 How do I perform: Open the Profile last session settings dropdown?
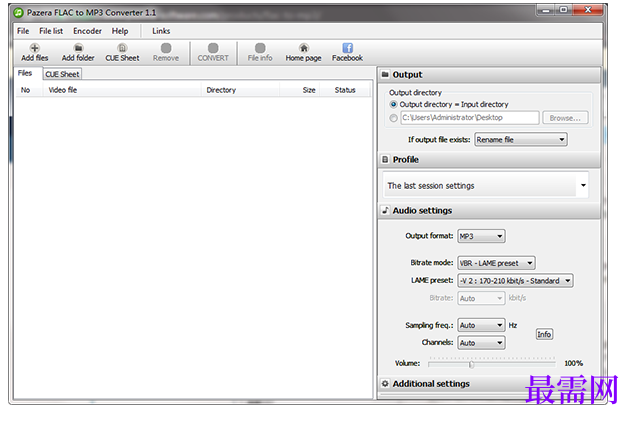[x=486, y=185]
